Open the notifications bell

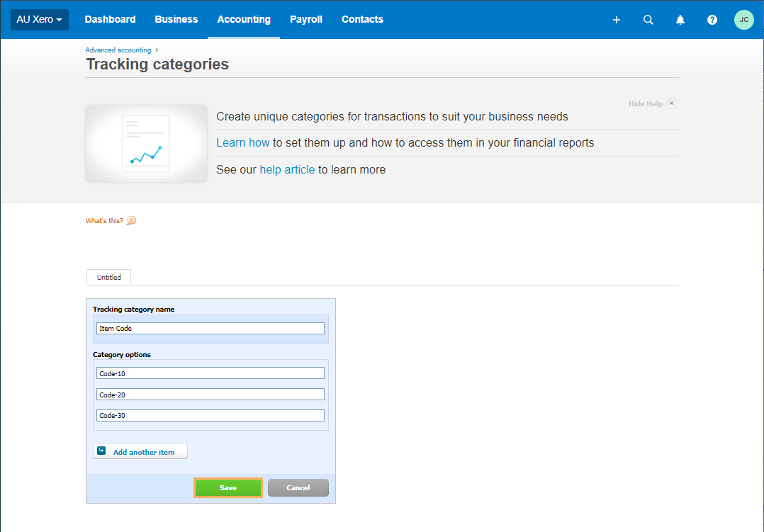tap(680, 20)
